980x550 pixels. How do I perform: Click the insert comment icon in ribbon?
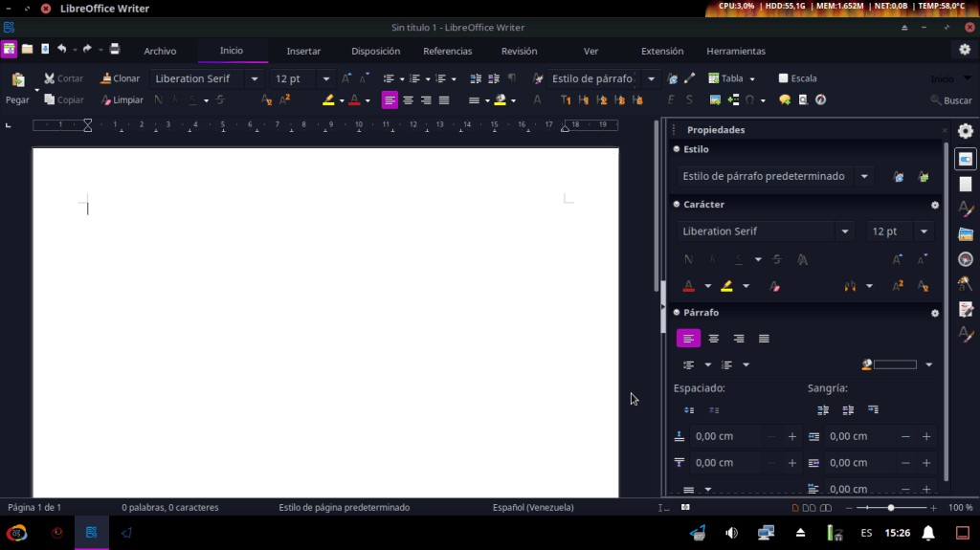[785, 99]
